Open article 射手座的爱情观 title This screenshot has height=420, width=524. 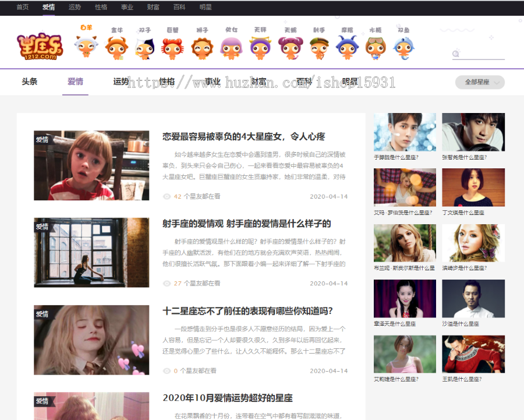click(x=247, y=223)
